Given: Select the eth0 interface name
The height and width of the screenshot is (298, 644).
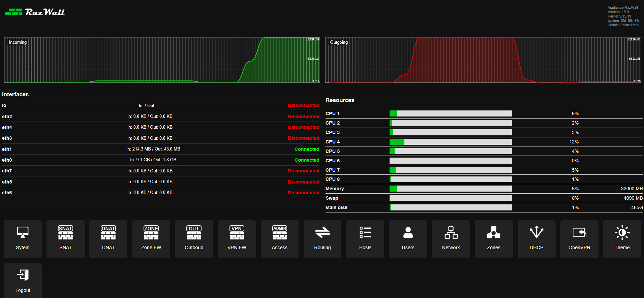Looking at the screenshot, I should [7, 160].
